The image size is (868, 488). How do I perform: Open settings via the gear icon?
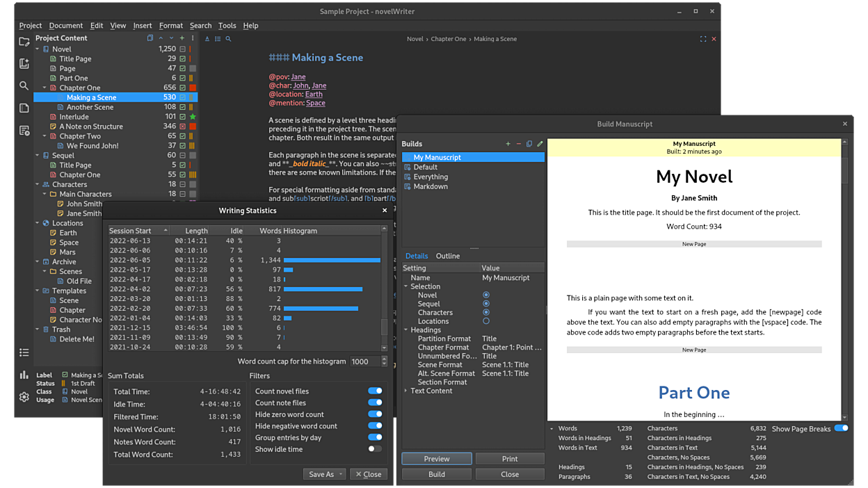click(24, 396)
